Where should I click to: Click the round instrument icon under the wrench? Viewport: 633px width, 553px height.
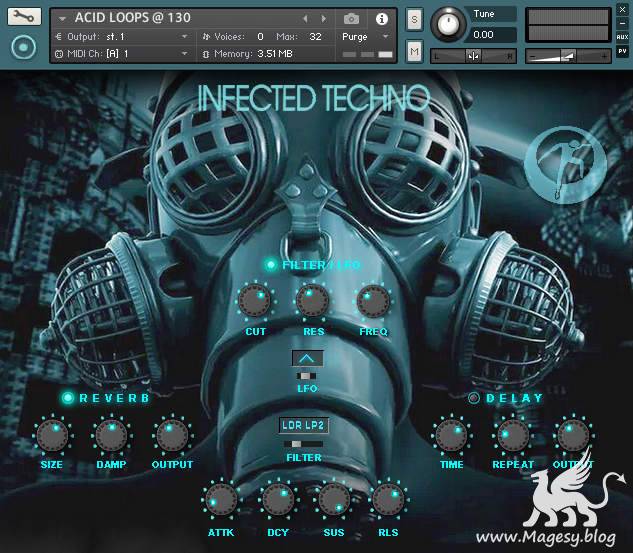(x=23, y=48)
